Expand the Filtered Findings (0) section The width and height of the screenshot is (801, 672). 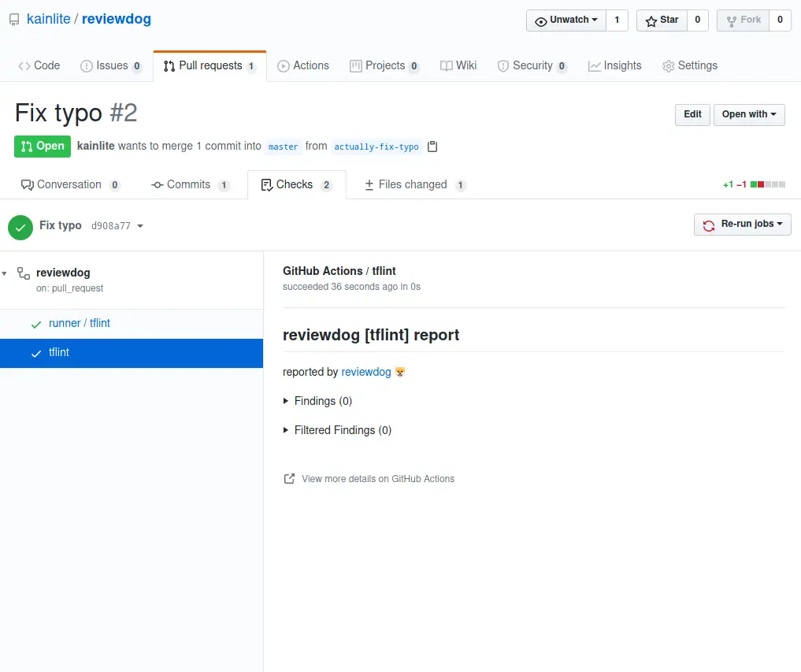tap(337, 430)
